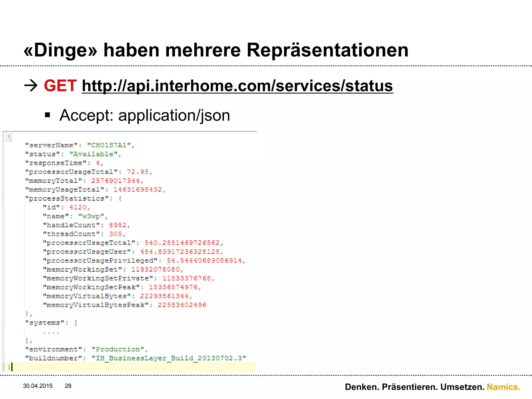Click the "environment" key

tap(54, 349)
